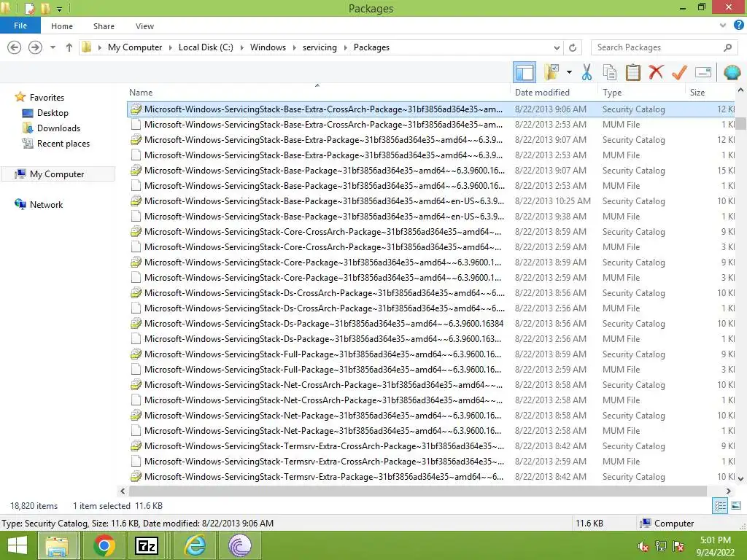Screen dimensions: 747x560
Task: Open the recent locations dropdown arrow
Action: [x=53, y=47]
